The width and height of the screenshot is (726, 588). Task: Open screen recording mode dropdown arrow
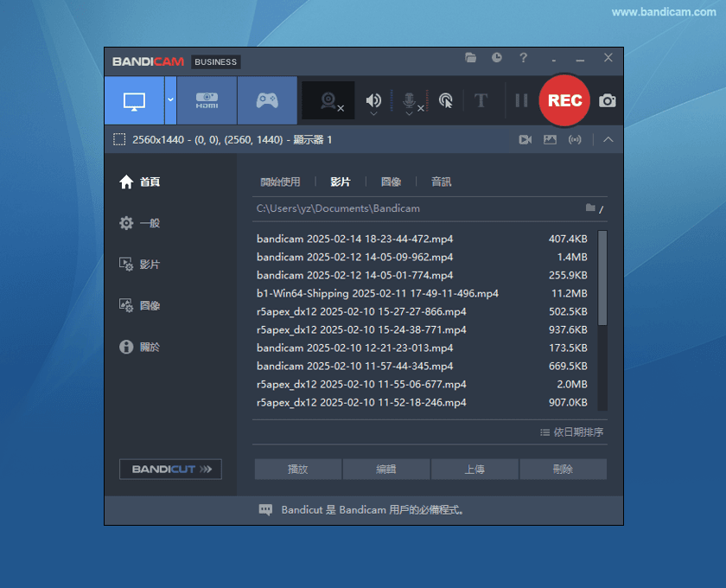point(170,100)
